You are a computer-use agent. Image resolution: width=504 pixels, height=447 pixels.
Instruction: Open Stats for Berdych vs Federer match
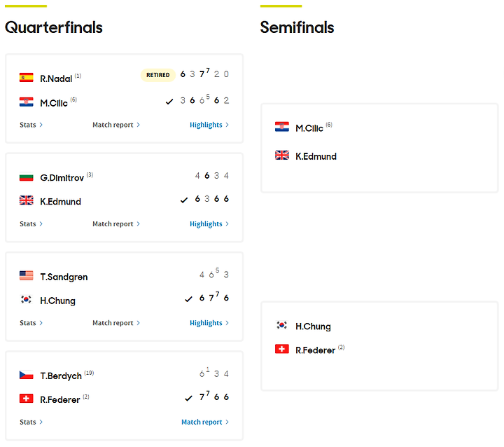coord(31,422)
